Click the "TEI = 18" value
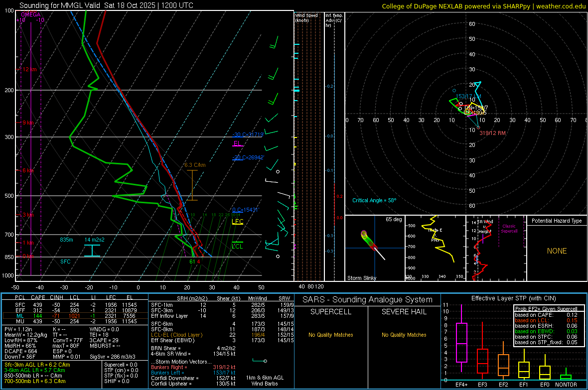This screenshot has width=588, height=390. pos(99,335)
